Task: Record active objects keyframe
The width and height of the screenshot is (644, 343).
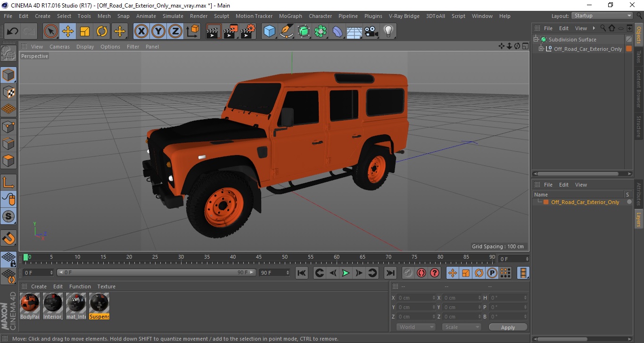Action: point(408,273)
